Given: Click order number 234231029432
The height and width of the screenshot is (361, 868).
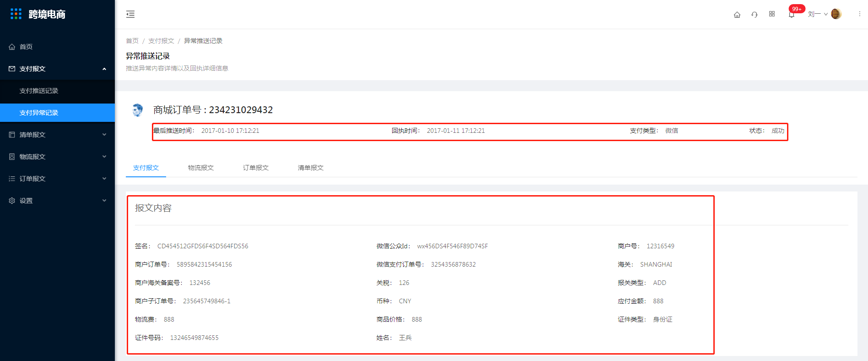Looking at the screenshot, I should coord(241,110).
